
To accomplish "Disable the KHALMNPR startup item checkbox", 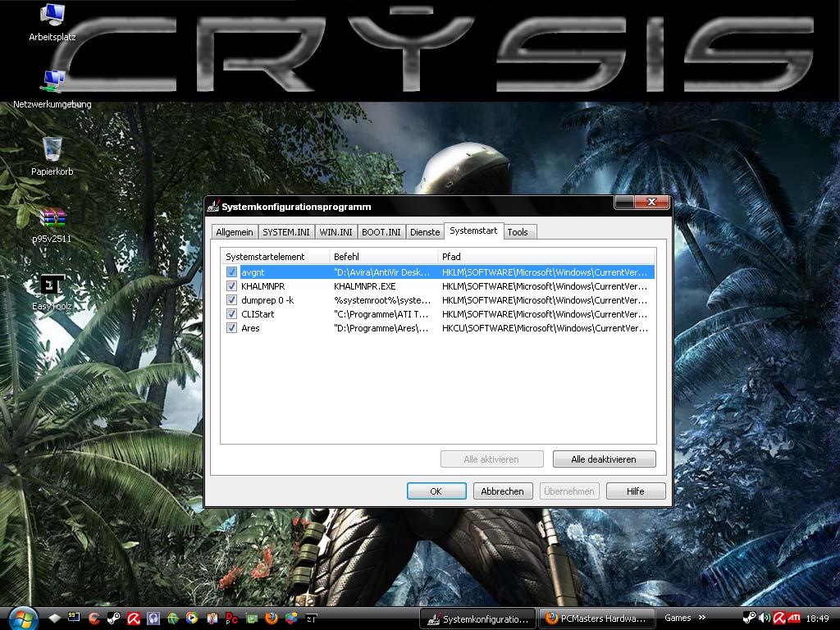I will pyautogui.click(x=232, y=286).
